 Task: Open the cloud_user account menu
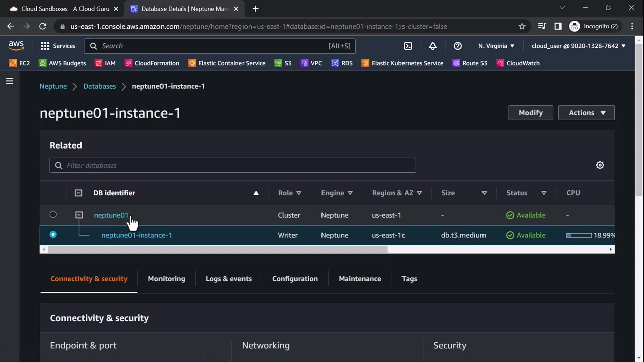point(579,46)
